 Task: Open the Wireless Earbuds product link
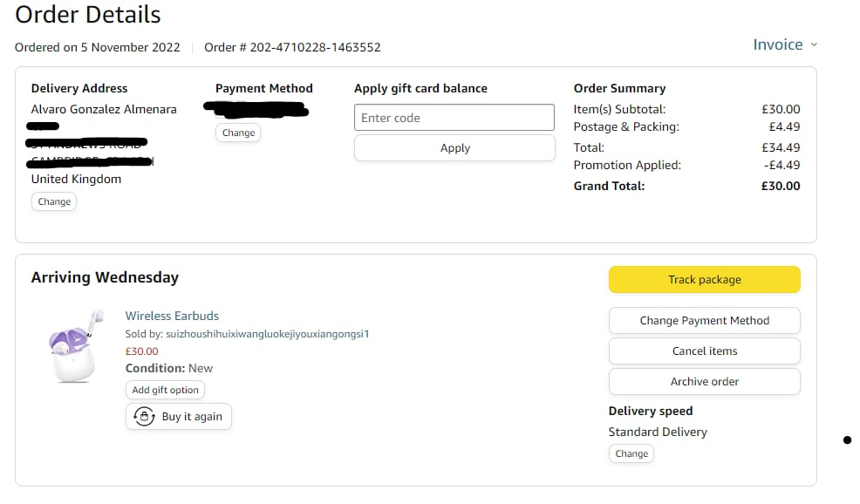(172, 316)
